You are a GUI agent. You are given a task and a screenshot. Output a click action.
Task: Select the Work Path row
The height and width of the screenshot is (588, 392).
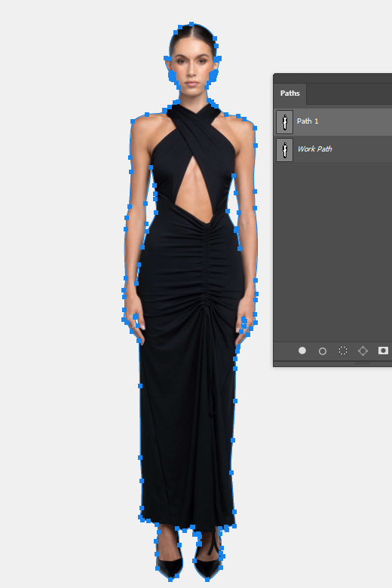[333, 149]
